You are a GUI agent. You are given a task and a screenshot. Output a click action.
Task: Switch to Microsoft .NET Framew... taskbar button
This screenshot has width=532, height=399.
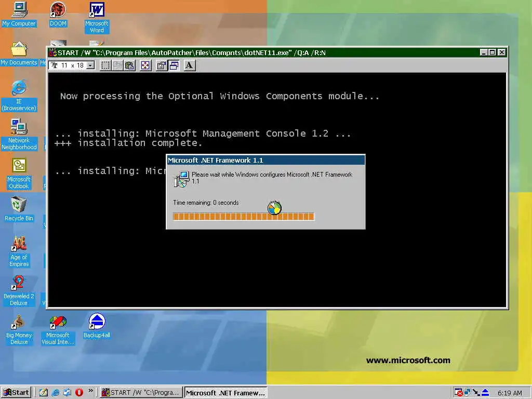coord(225,393)
